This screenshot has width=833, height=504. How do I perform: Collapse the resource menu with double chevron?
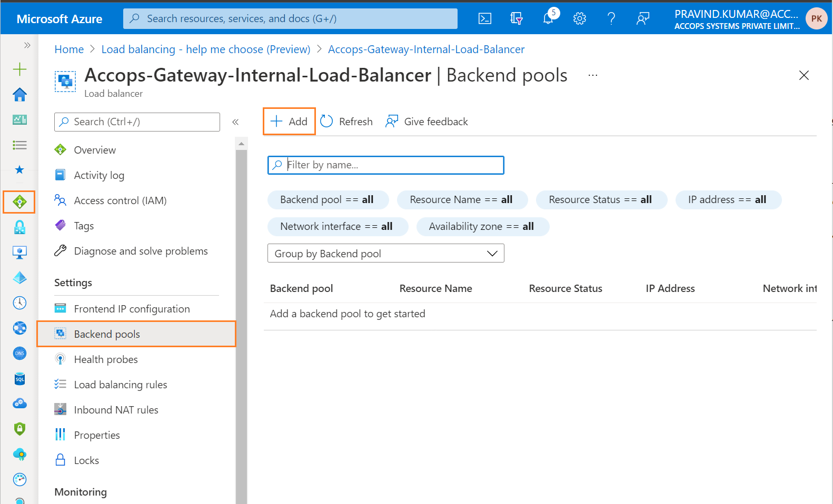(x=235, y=122)
